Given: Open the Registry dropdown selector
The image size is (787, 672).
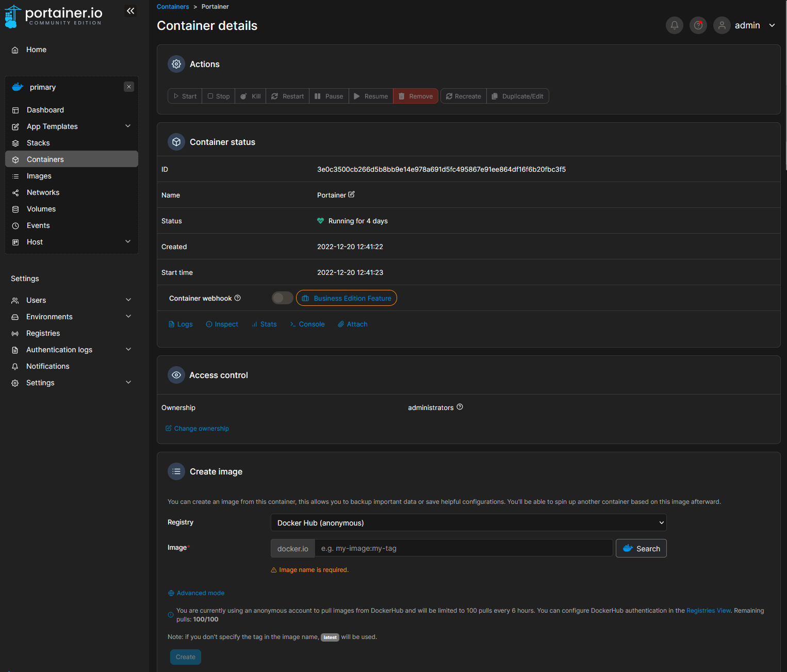Looking at the screenshot, I should point(468,522).
